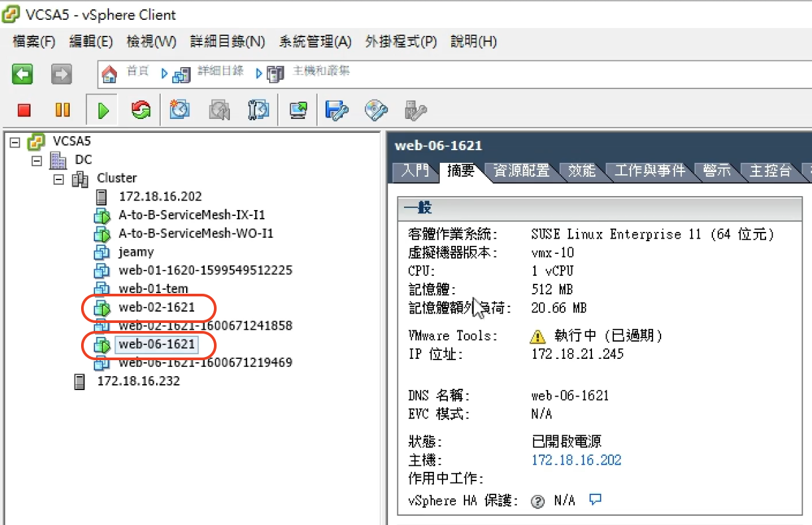Expand the arrow between 首頁 and 詳細目錄
This screenshot has height=525, width=812.
164,74
